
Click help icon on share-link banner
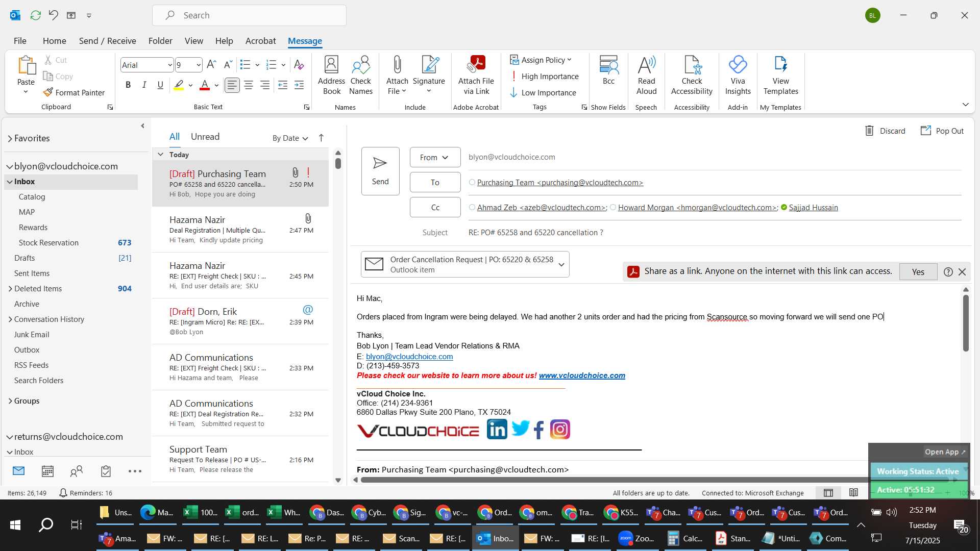coord(948,272)
